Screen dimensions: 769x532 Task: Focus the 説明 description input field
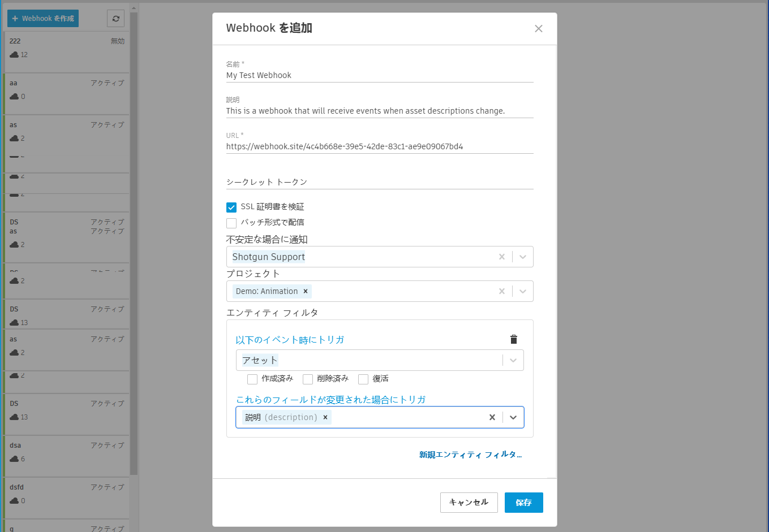pyautogui.click(x=380, y=111)
